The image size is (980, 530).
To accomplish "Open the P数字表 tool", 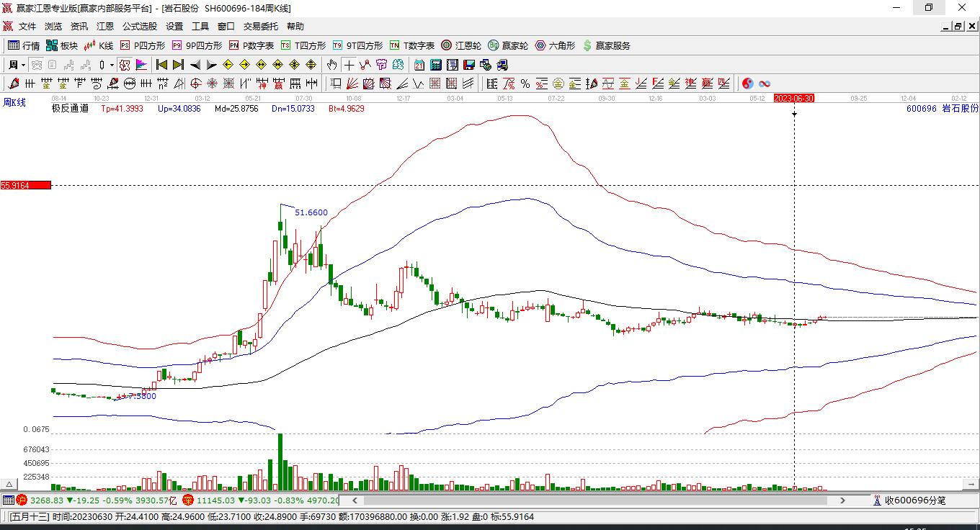I will (x=251, y=45).
